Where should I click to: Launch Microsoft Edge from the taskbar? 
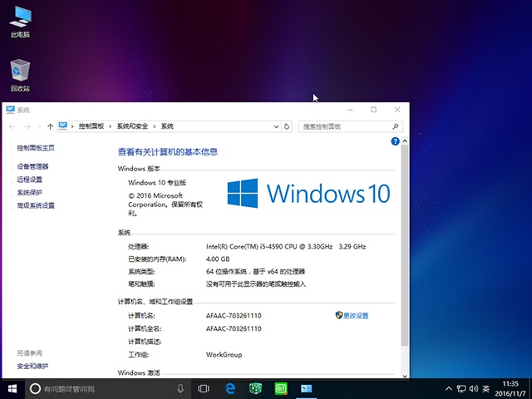coord(230,388)
